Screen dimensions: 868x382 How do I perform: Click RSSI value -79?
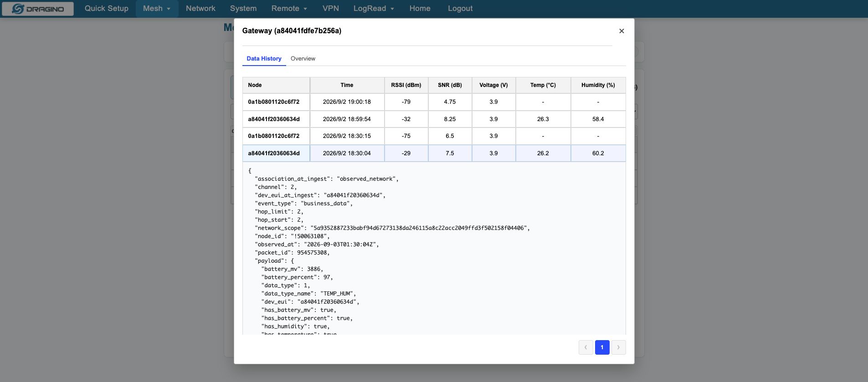(x=406, y=102)
